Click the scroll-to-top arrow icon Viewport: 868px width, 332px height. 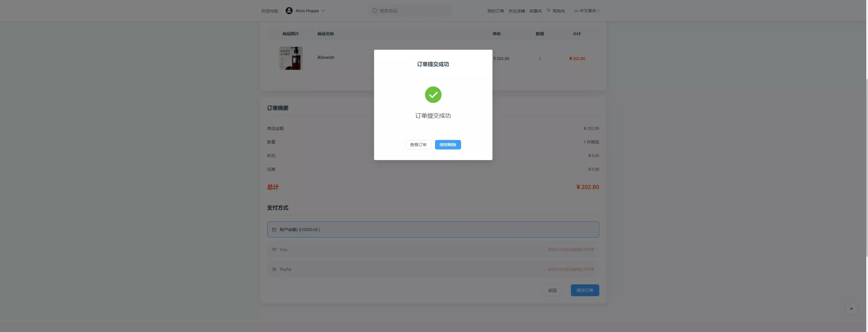pyautogui.click(x=851, y=309)
